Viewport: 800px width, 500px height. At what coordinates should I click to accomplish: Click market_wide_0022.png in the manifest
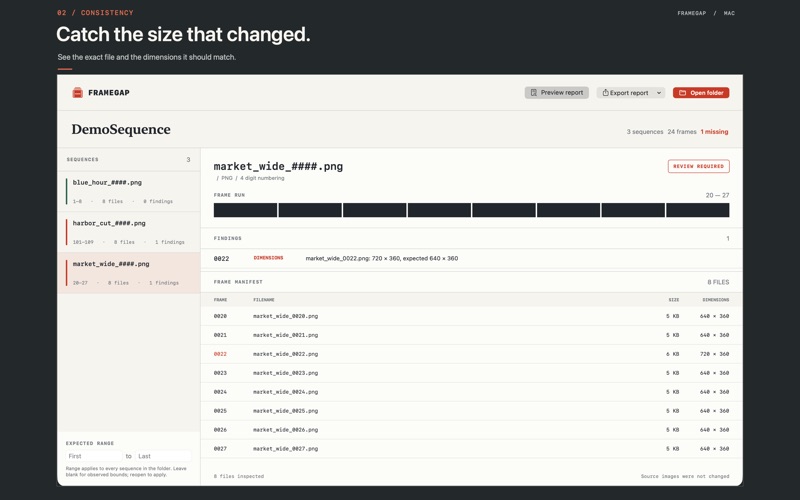click(x=285, y=354)
